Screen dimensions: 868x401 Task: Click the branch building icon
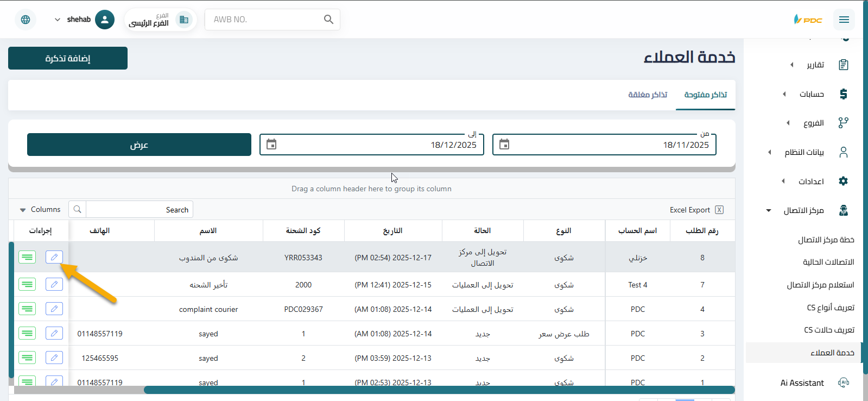(184, 20)
